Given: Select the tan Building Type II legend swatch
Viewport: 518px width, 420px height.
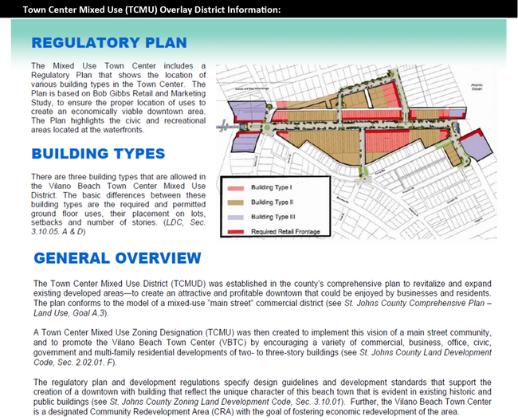Looking at the screenshot, I should (236, 202).
